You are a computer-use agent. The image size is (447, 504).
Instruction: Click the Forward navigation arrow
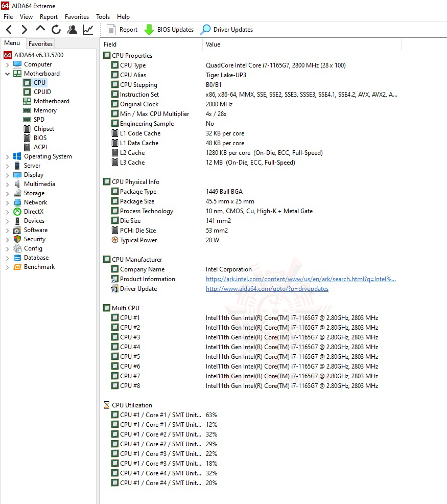pyautogui.click(x=25, y=30)
